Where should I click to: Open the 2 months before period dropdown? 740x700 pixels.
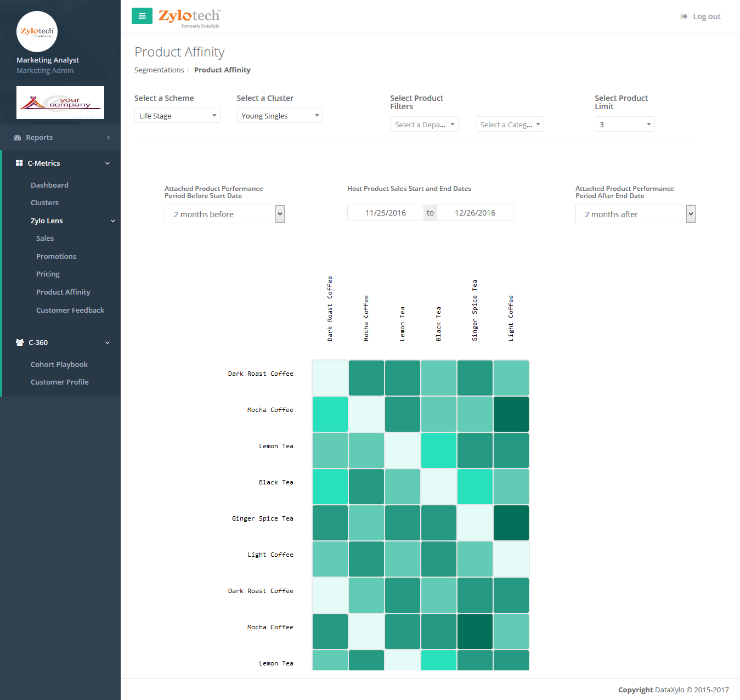[x=225, y=214]
